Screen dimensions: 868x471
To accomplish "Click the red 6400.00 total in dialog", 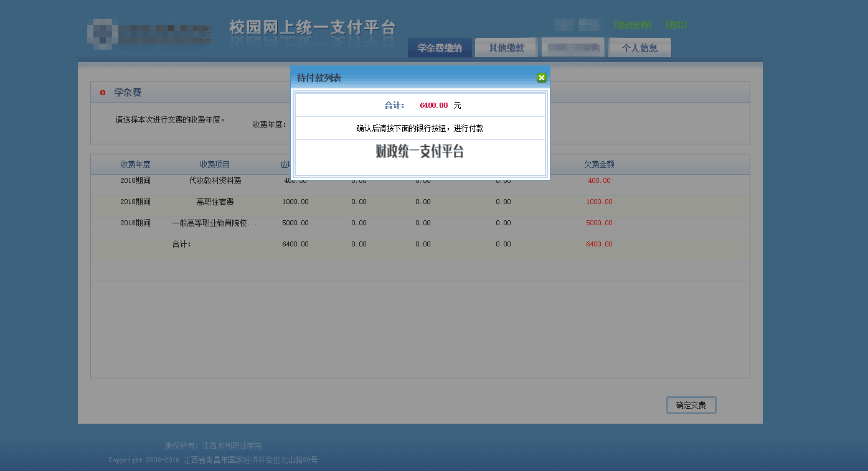I will pos(434,106).
